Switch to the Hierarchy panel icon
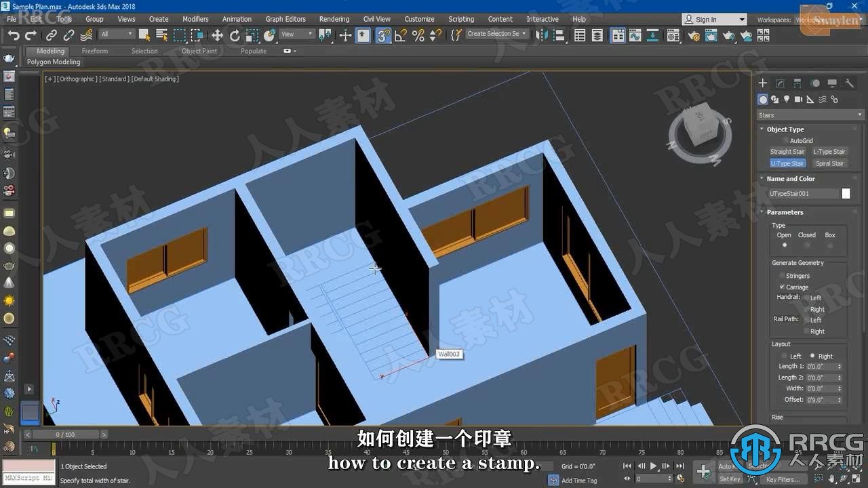868x488 pixels. (x=797, y=83)
